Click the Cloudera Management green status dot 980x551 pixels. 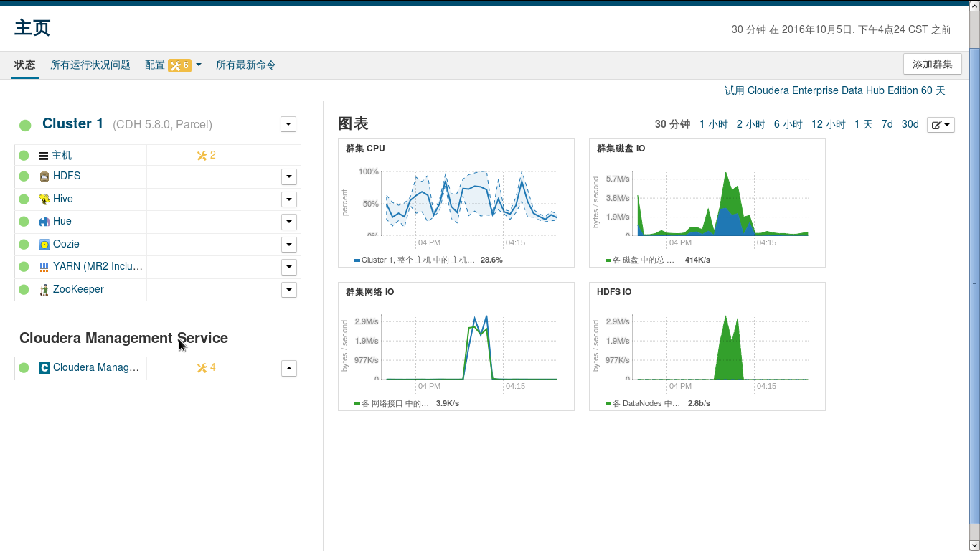click(x=24, y=368)
